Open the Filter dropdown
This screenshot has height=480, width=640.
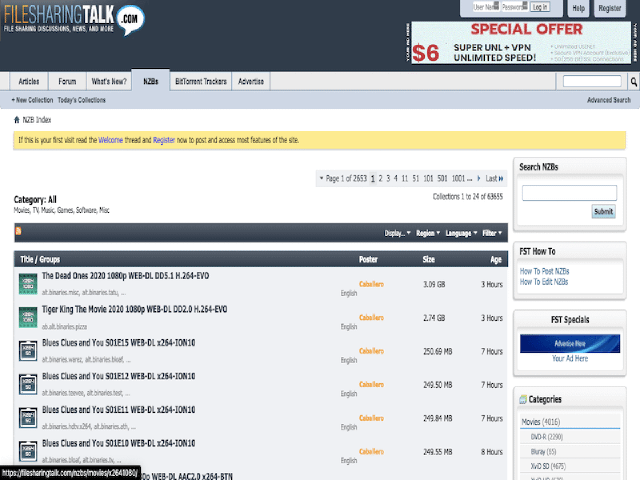(492, 233)
